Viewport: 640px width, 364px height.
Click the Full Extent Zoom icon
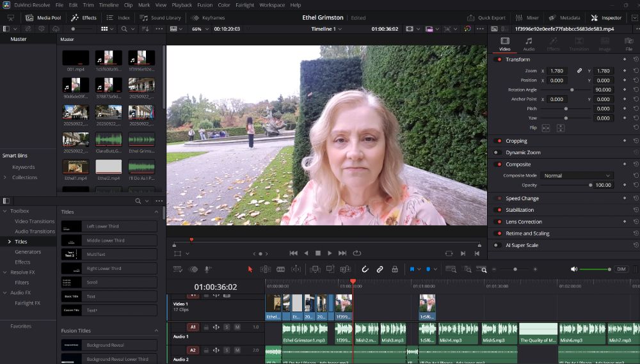[451, 269]
